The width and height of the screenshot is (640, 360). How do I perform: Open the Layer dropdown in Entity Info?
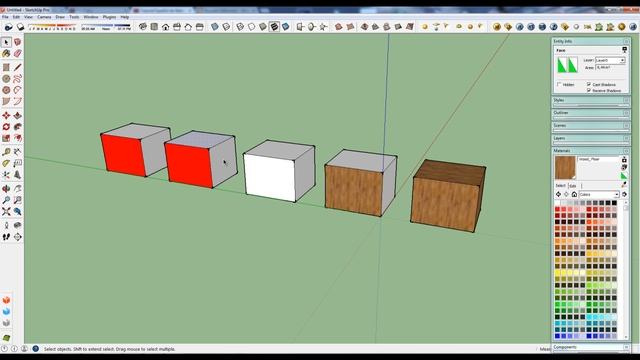(622, 60)
